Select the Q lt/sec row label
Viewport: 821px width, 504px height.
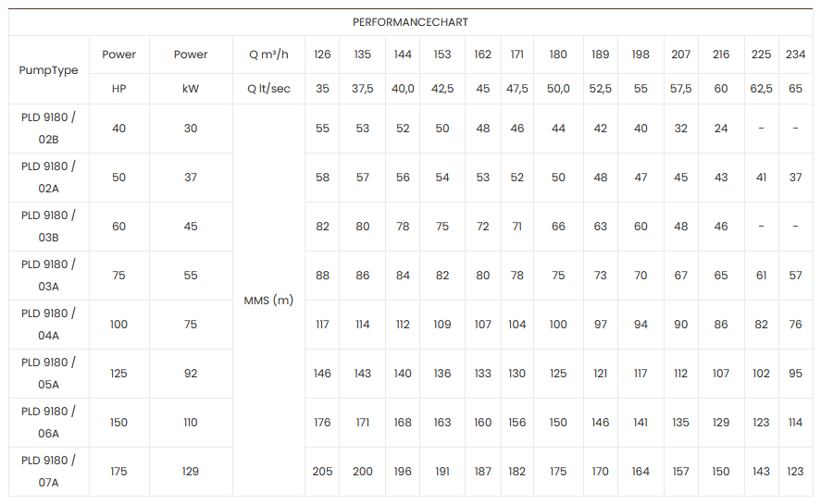268,89
